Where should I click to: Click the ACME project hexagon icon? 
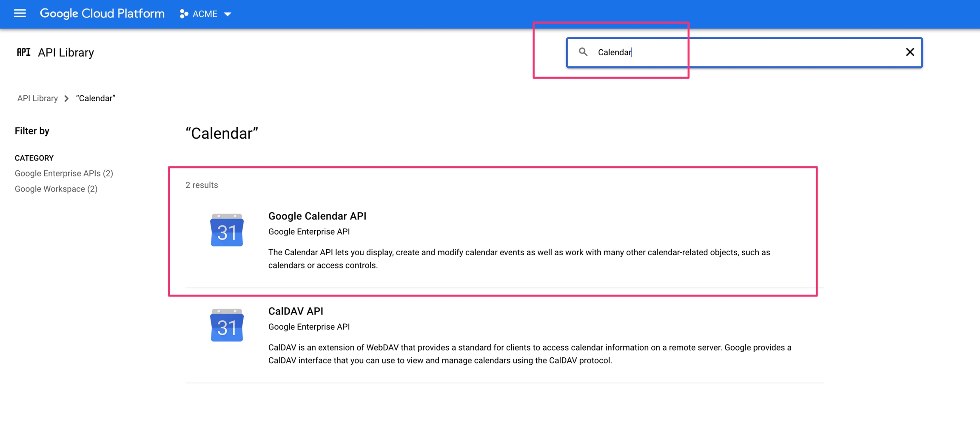pos(184,14)
